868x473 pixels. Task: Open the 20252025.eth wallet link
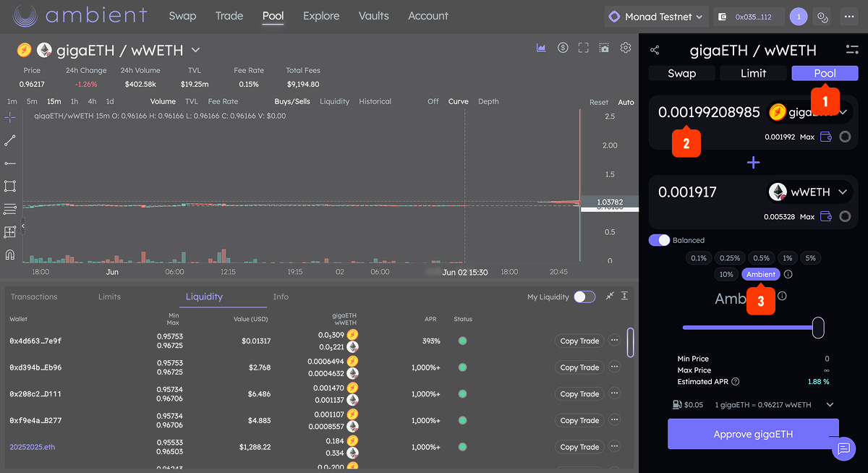click(x=32, y=447)
